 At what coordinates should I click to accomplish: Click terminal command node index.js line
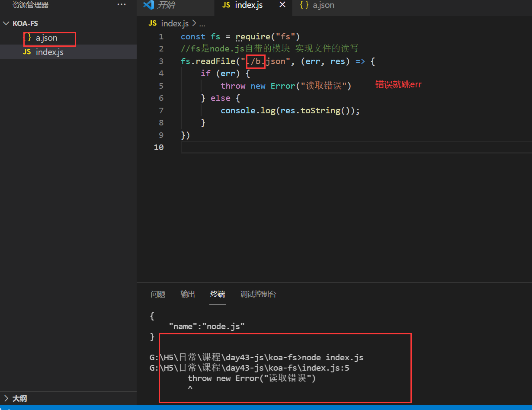click(256, 357)
